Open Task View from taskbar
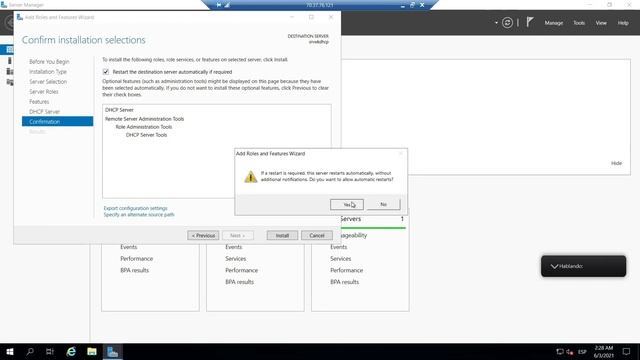This screenshot has height=360, width=640. (x=50, y=351)
